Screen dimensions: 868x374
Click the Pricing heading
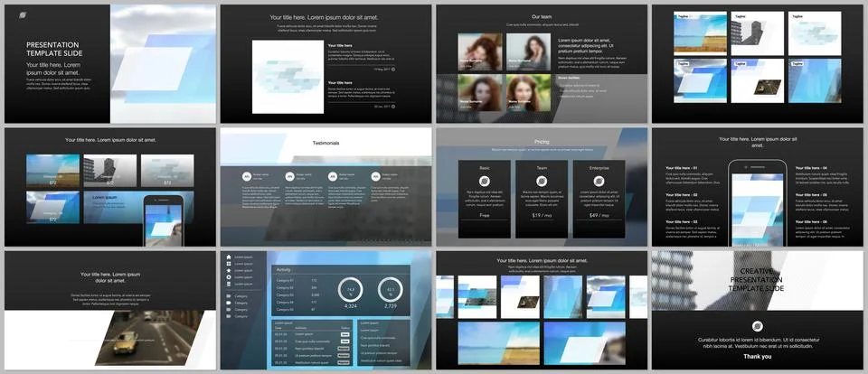[x=542, y=142]
